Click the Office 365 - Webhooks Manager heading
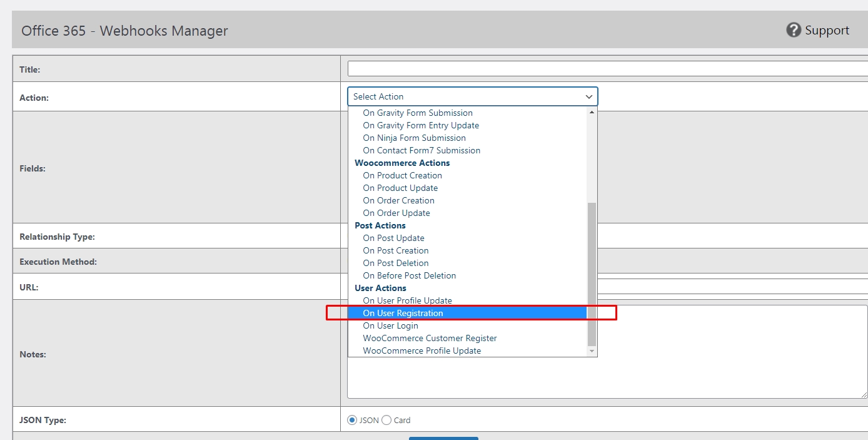 click(124, 31)
